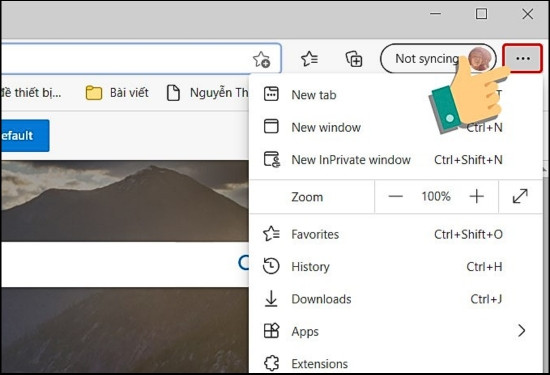Open Downloads from the menu
The height and width of the screenshot is (375, 550).
(x=396, y=299)
